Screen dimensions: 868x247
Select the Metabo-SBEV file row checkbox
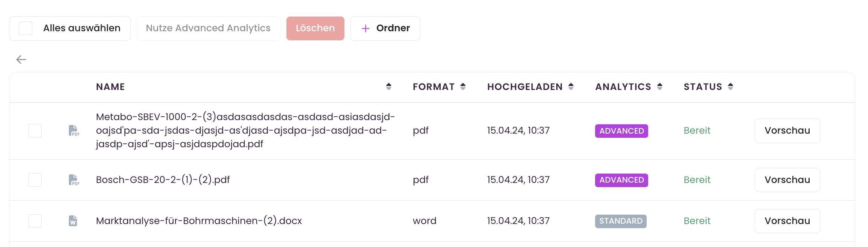pyautogui.click(x=35, y=131)
